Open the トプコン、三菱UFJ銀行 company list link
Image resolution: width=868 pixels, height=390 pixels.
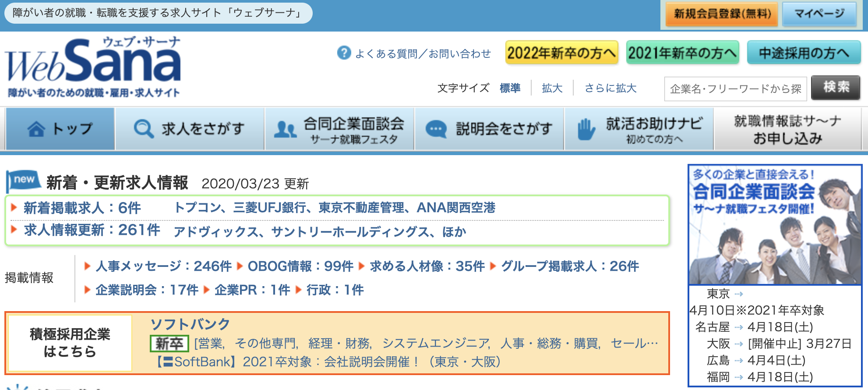point(335,208)
